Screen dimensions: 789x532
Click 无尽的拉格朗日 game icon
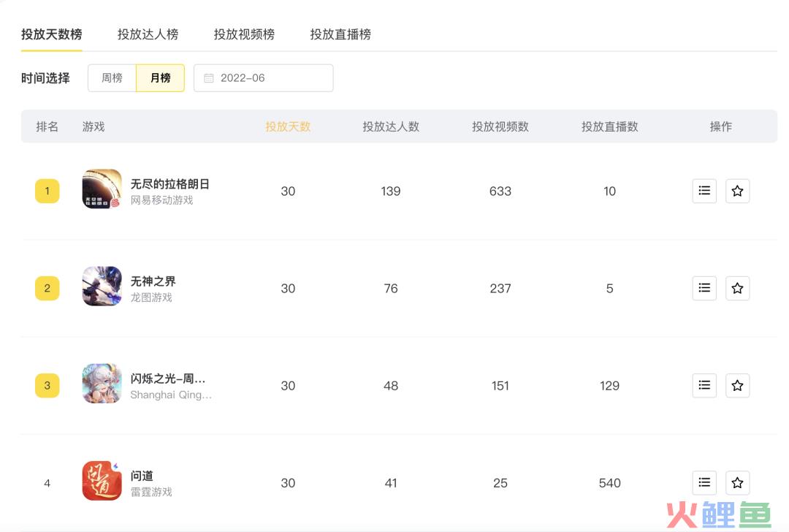pyautogui.click(x=102, y=189)
